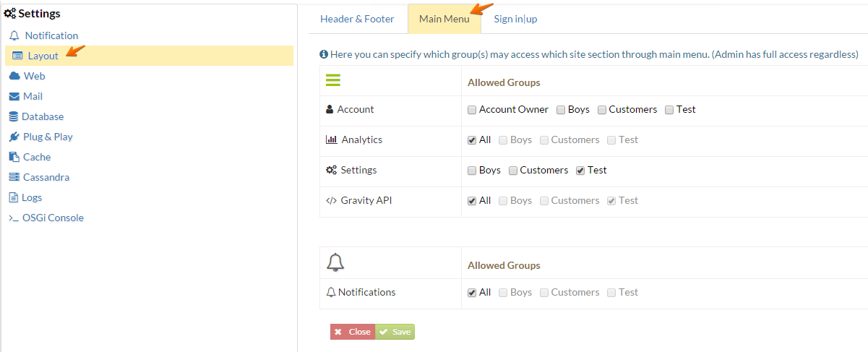
Task: Toggle All checkbox in Notifications row
Action: click(x=472, y=293)
